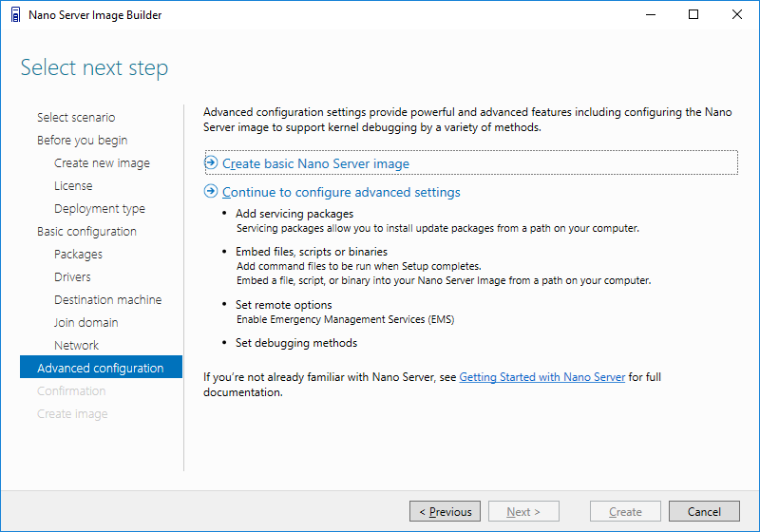760x532 pixels.
Task: Choose Create basic Nano Server image link
Action: click(x=315, y=163)
